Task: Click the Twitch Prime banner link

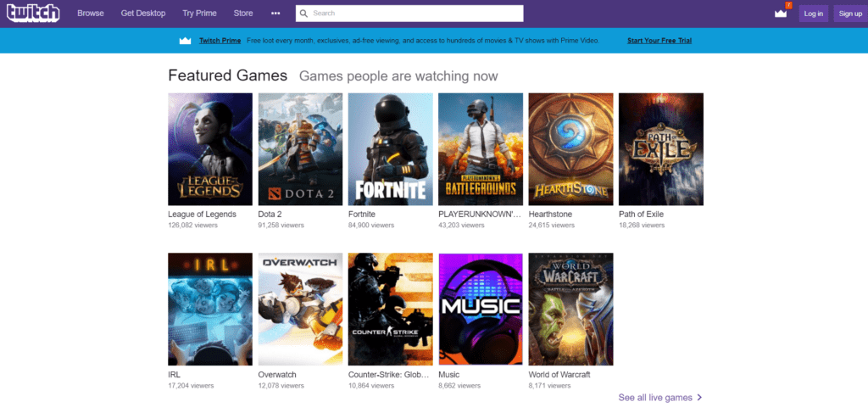Action: (220, 41)
